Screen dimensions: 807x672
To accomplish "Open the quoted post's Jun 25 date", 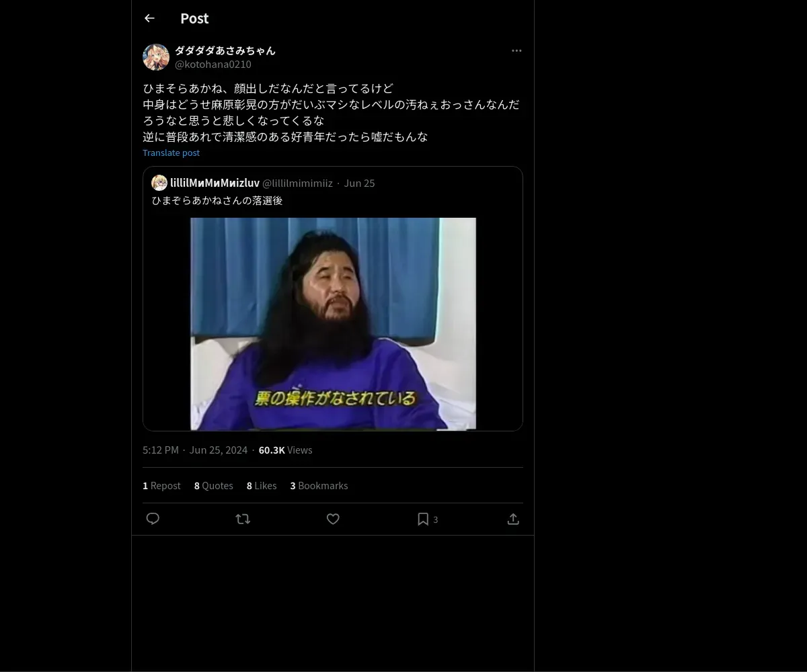I will 359,183.
